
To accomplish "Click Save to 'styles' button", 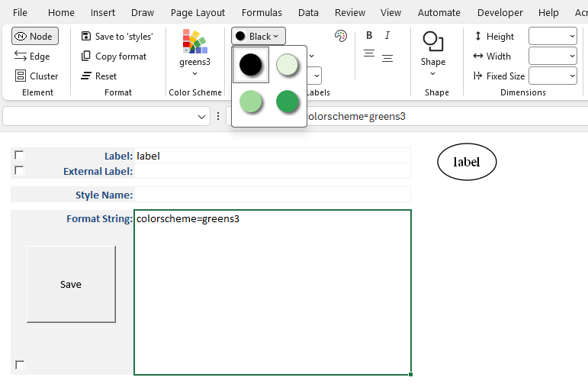I will [117, 36].
